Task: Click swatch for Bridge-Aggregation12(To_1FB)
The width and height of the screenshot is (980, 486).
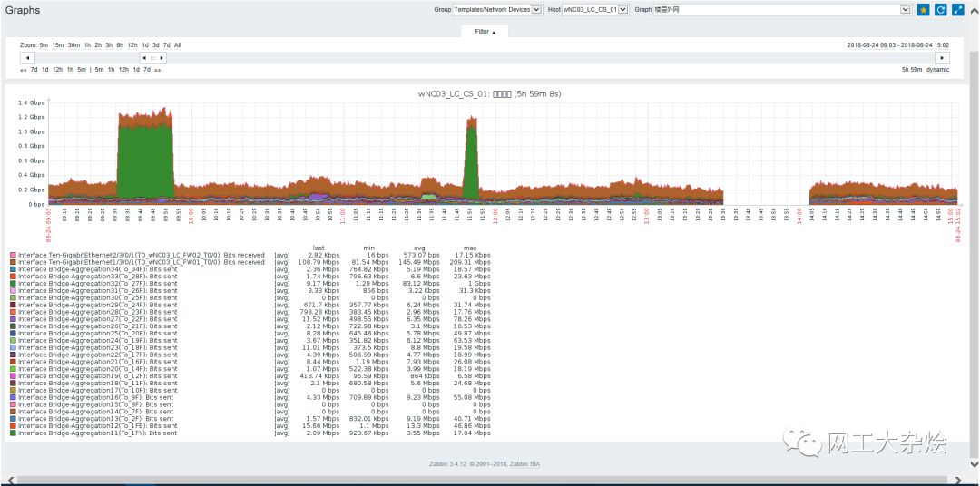Action: point(13,425)
